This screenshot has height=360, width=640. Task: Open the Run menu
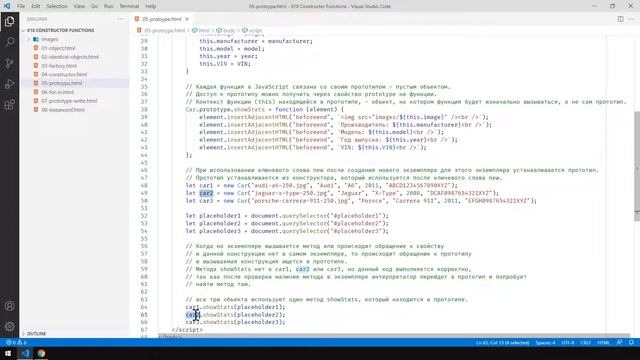coord(109,6)
